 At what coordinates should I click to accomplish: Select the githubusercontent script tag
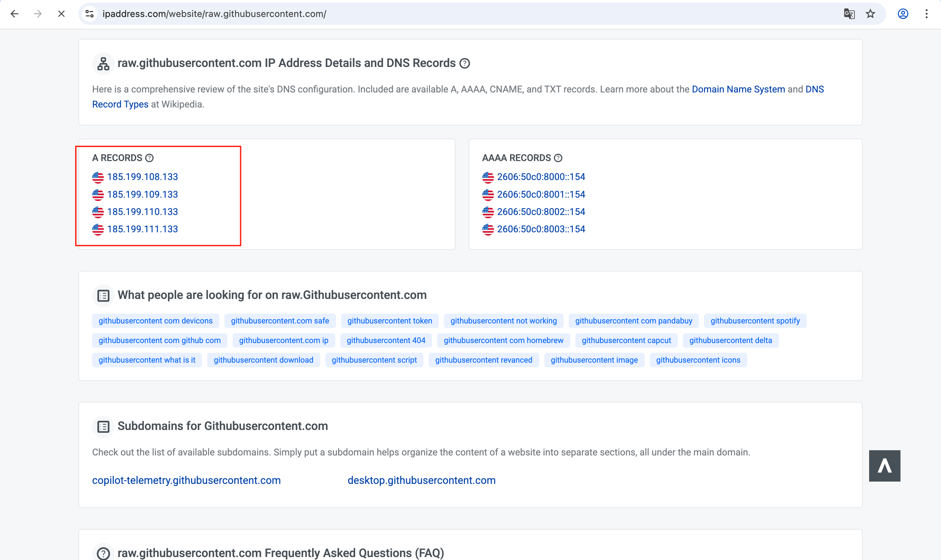[x=374, y=360]
